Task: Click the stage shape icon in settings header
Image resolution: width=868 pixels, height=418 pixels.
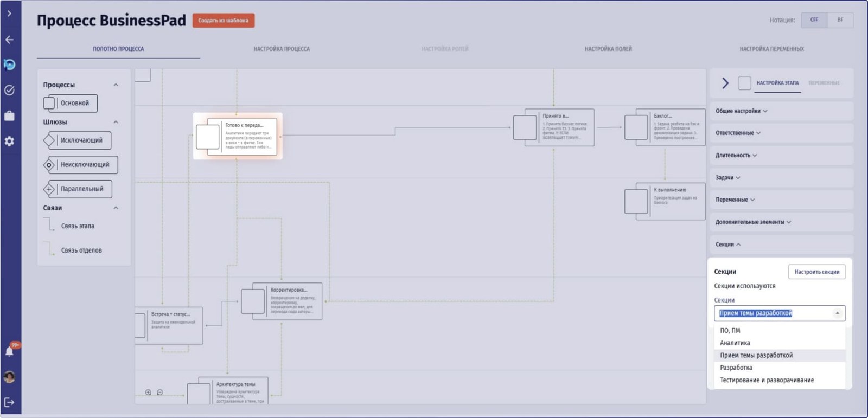Action: 744,83
